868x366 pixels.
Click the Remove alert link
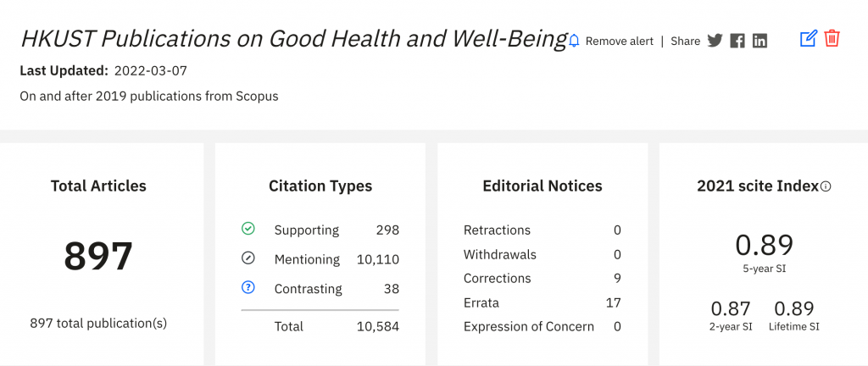[x=619, y=41]
